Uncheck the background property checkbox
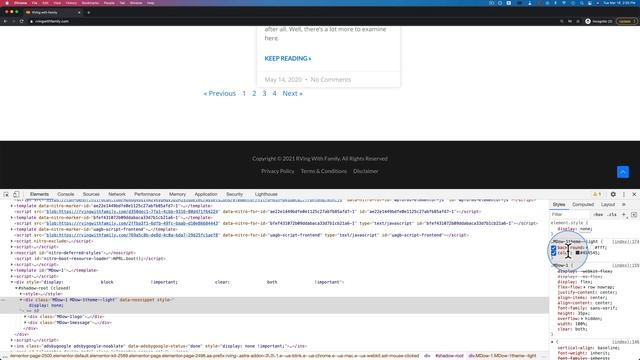The width and height of the screenshot is (640, 360). coord(553,248)
